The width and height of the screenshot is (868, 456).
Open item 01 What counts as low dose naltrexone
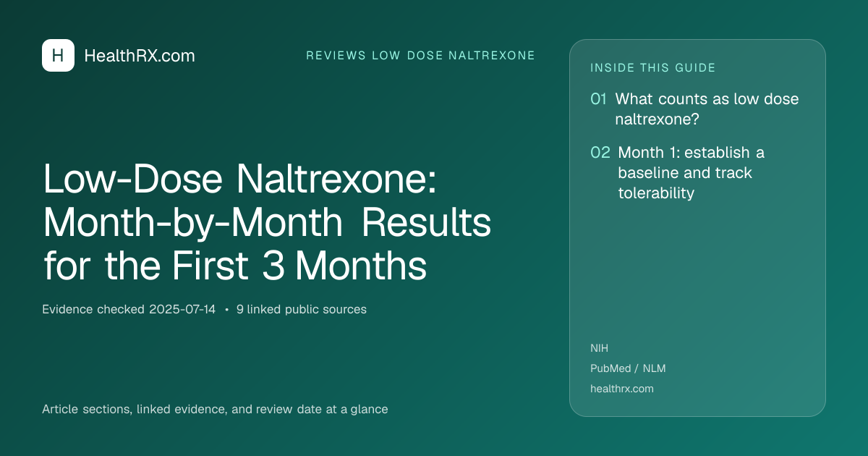coord(695,109)
